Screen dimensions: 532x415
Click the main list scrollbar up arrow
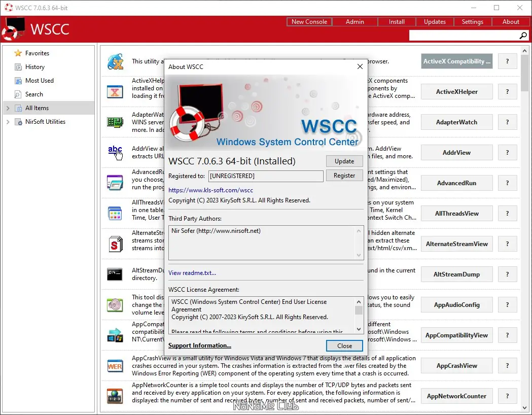(x=524, y=51)
